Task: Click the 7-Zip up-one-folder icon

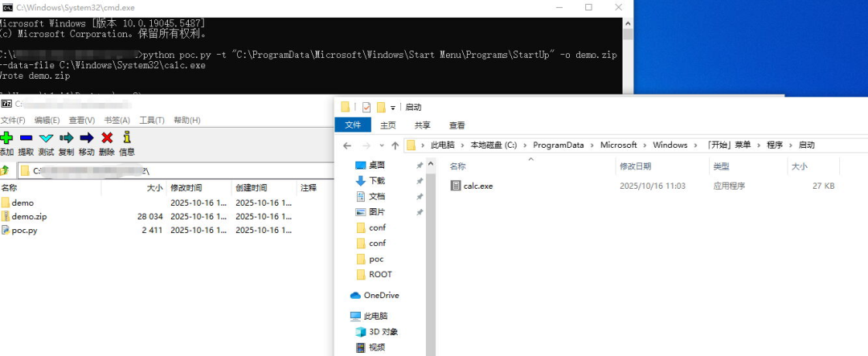Action: tap(6, 170)
